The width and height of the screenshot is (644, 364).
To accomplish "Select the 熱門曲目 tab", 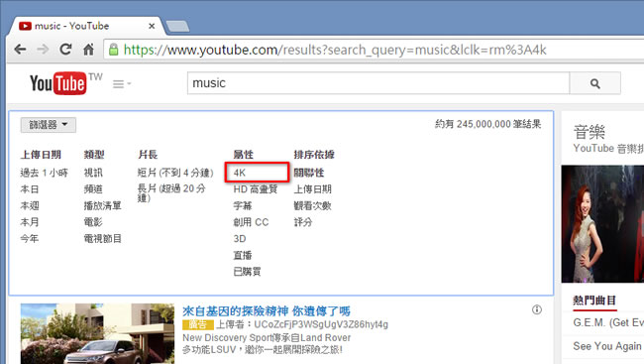I will coord(594,301).
